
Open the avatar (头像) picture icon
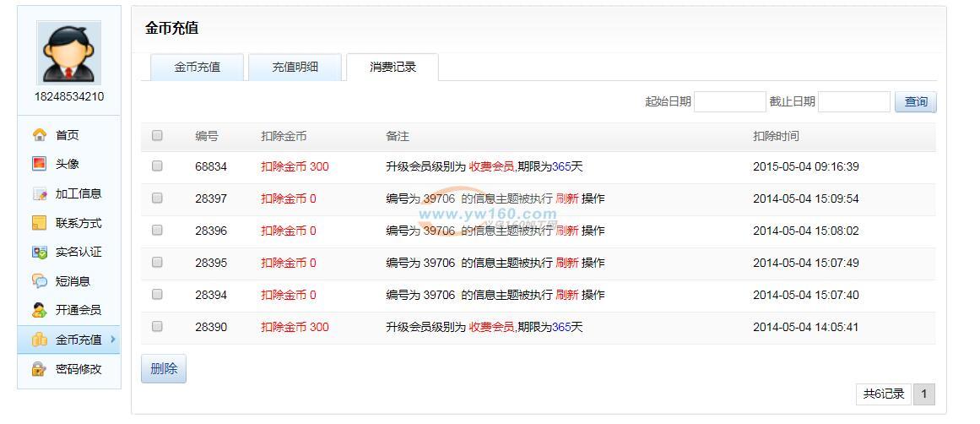39,164
